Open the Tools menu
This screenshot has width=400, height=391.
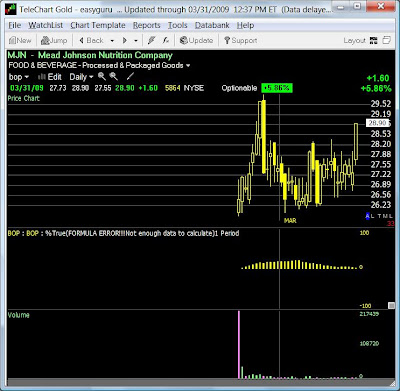(177, 25)
